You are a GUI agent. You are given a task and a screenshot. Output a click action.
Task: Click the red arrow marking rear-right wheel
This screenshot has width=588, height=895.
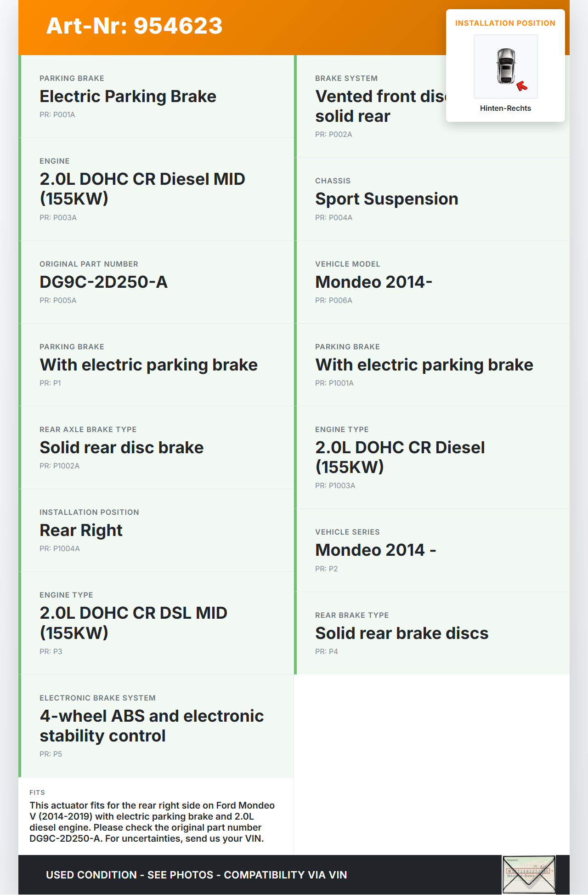click(522, 86)
